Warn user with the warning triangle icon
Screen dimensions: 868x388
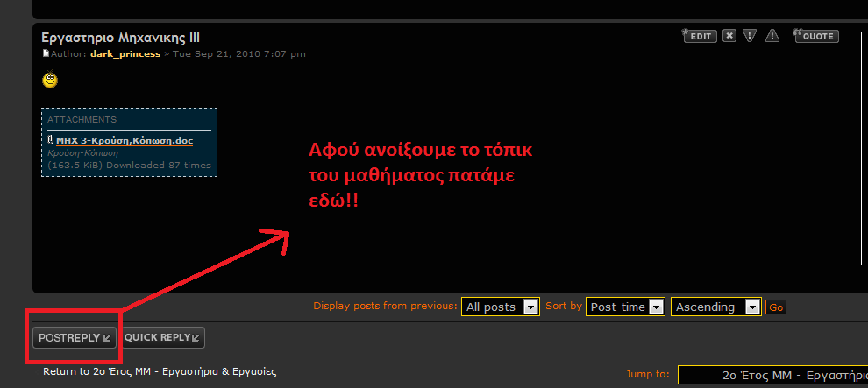coord(772,36)
